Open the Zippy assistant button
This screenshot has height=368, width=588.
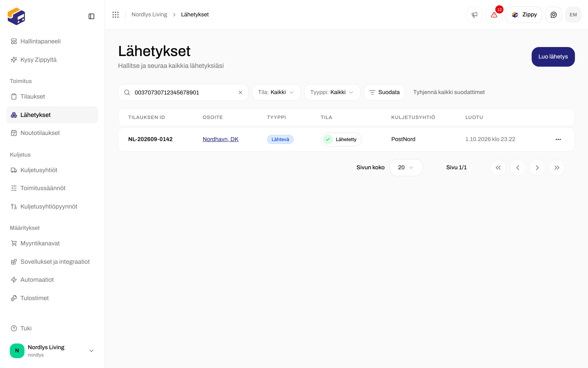click(524, 15)
